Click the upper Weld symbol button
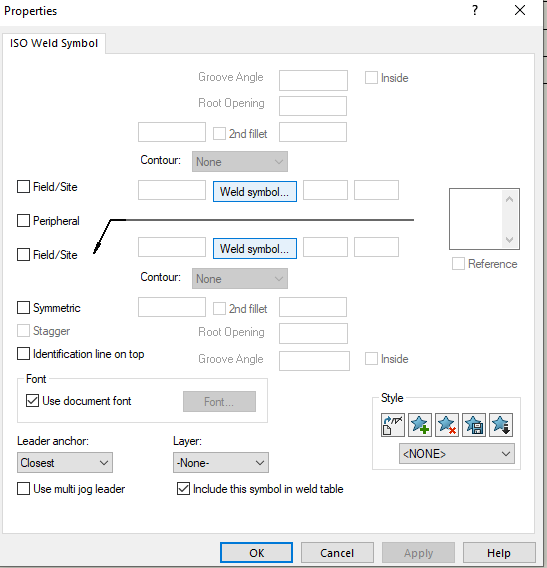The image size is (547, 568). pyautogui.click(x=255, y=191)
